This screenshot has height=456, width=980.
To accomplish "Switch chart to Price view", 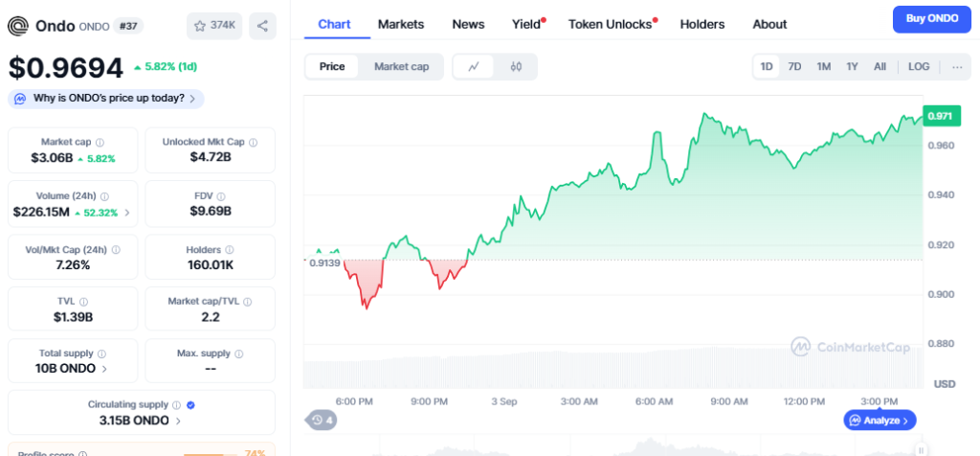I will pos(332,66).
